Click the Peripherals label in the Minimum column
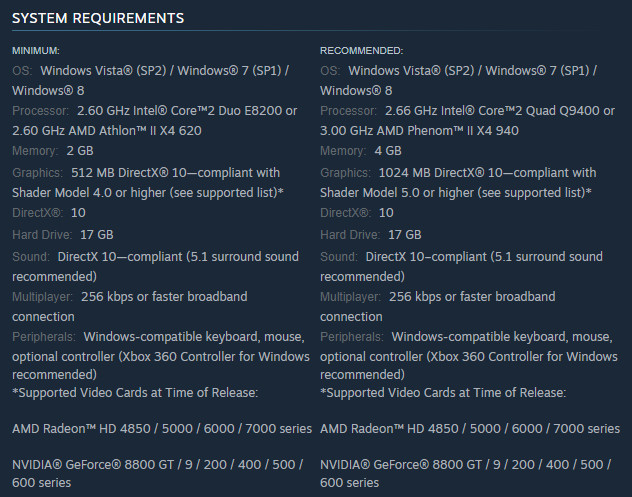The image size is (632, 497). tap(44, 337)
